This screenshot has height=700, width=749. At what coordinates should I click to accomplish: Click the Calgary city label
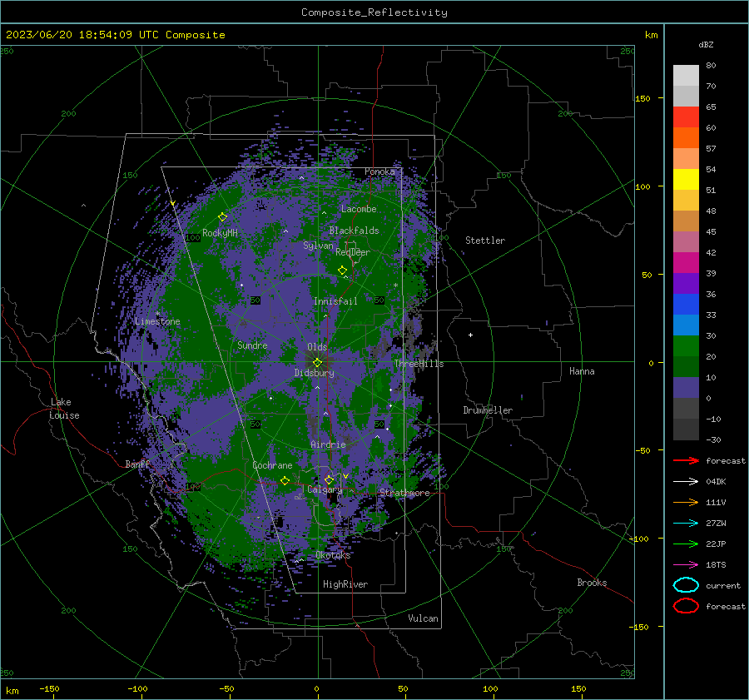(x=325, y=489)
